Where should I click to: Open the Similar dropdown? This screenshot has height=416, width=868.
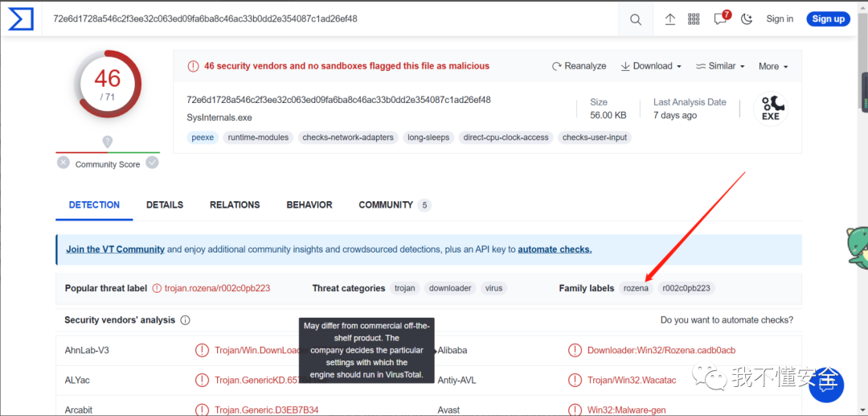point(720,66)
